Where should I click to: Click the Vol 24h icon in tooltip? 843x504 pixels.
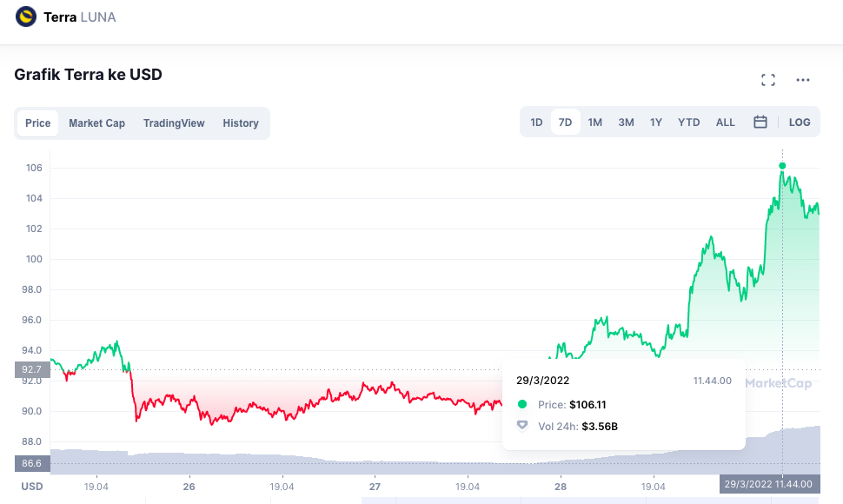coord(522,426)
